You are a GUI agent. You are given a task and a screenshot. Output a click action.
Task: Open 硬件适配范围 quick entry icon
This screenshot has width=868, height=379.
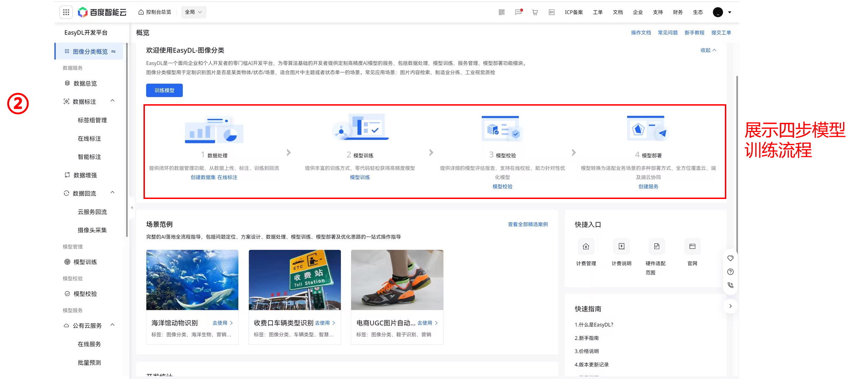pyautogui.click(x=656, y=246)
